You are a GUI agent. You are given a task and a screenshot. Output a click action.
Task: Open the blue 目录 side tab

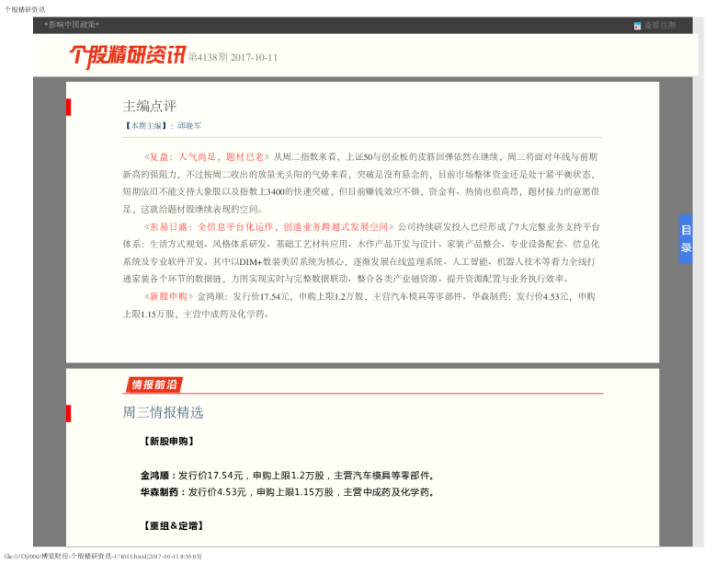click(x=685, y=239)
